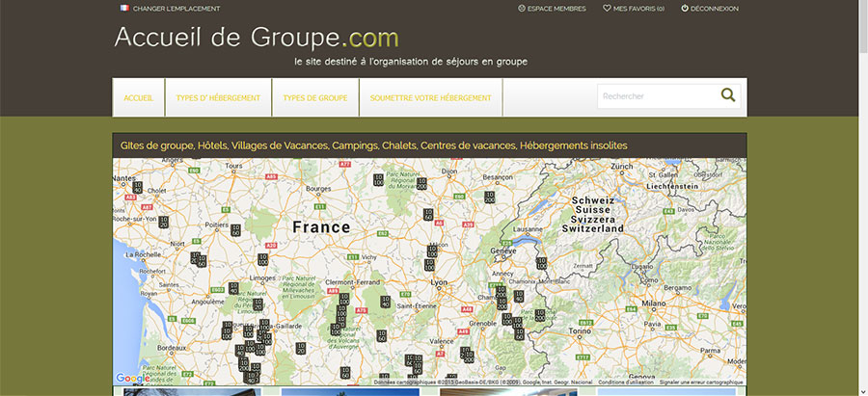This screenshot has width=868, height=396.
Task: Click the Torino city label
Action: pos(581,330)
